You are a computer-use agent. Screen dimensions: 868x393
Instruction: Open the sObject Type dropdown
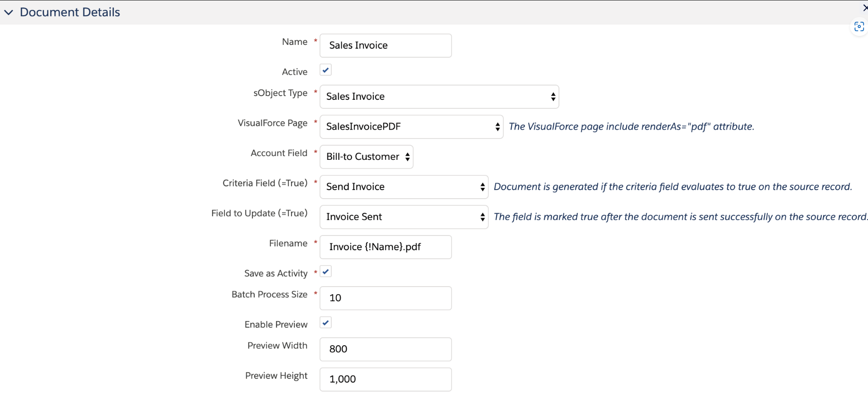(439, 96)
